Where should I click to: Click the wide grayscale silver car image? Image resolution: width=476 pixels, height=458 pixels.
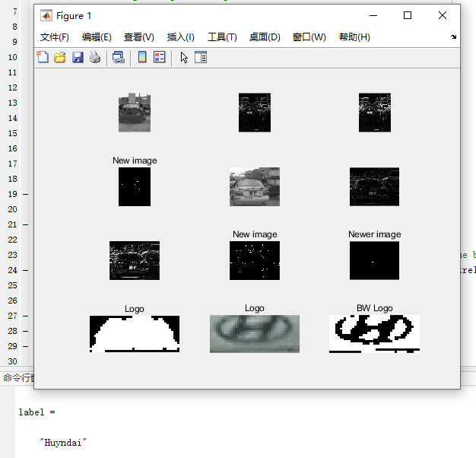click(255, 186)
